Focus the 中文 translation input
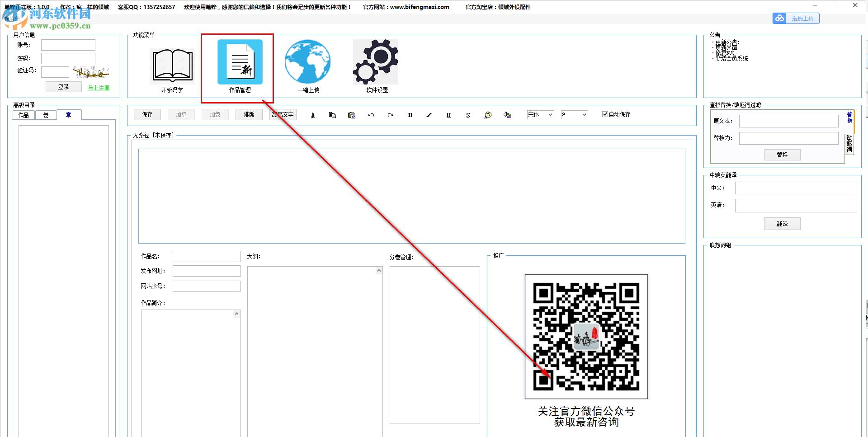This screenshot has width=868, height=437. pyautogui.click(x=796, y=188)
